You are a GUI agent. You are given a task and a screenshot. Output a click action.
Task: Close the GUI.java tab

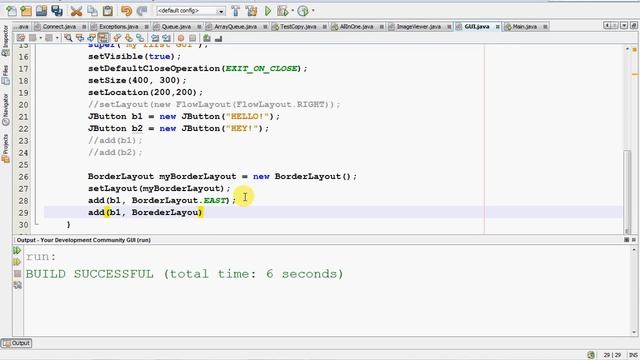pos(498,27)
